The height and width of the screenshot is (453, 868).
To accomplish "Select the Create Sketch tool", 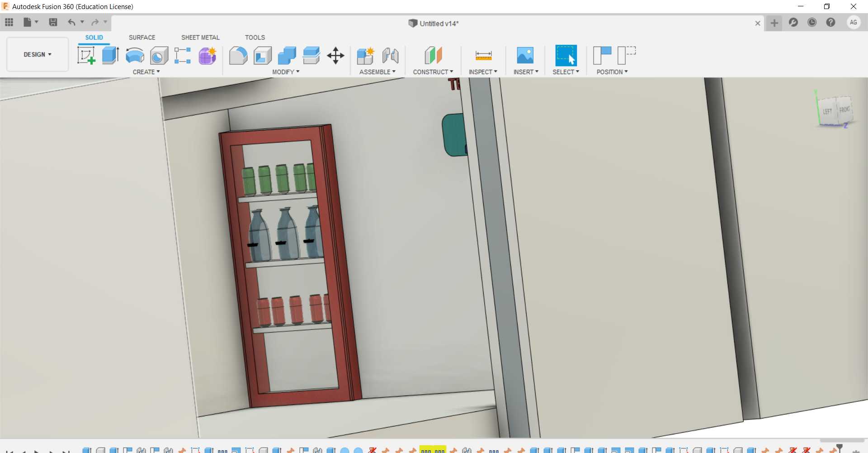I will click(x=86, y=56).
